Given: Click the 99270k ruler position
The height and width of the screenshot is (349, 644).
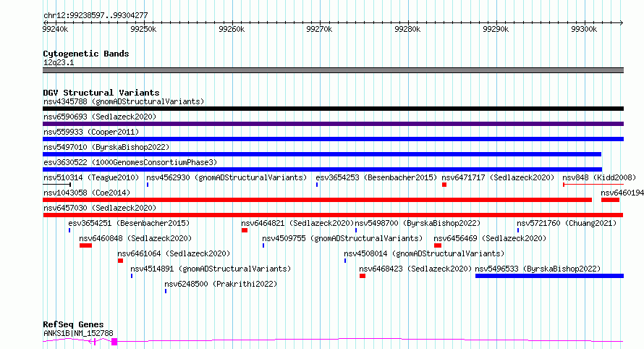Looking at the screenshot, I should click(x=320, y=29).
